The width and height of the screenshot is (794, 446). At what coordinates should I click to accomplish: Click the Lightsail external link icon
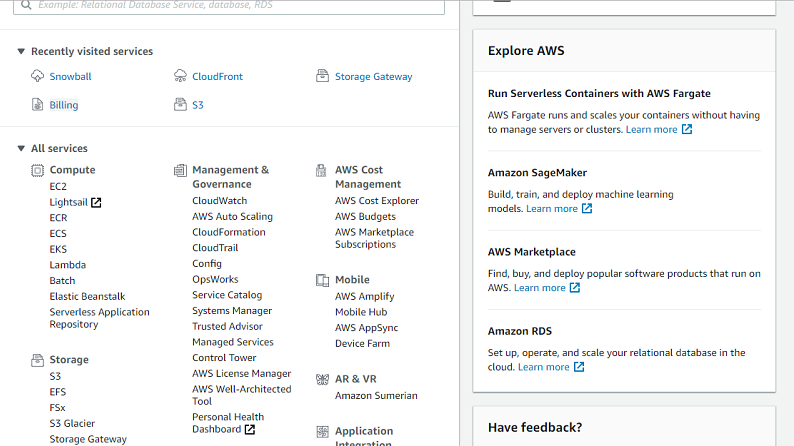click(x=96, y=202)
